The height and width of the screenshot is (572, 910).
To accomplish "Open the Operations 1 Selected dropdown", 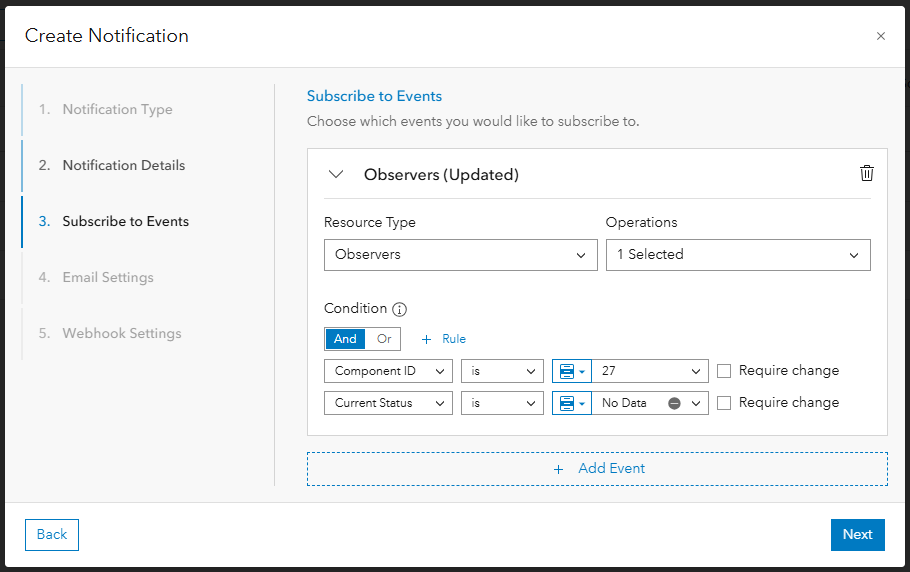I will (738, 255).
